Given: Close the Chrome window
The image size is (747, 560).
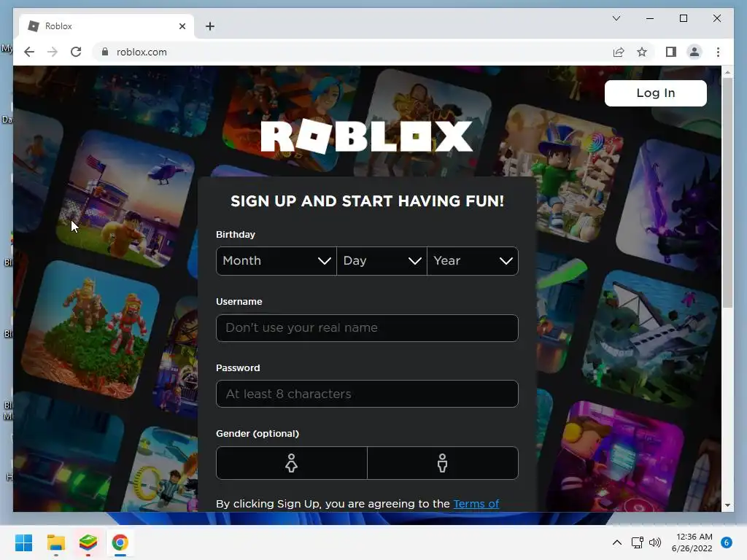Looking at the screenshot, I should pos(717,18).
